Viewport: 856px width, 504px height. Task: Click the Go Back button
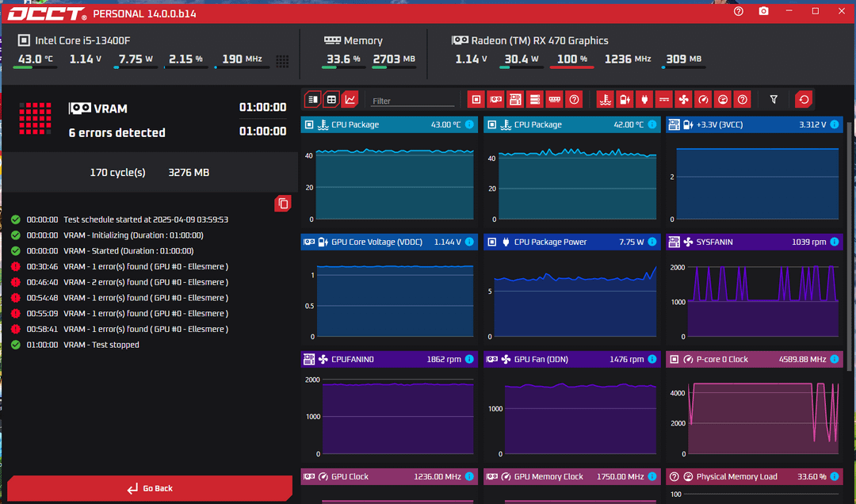coord(150,488)
